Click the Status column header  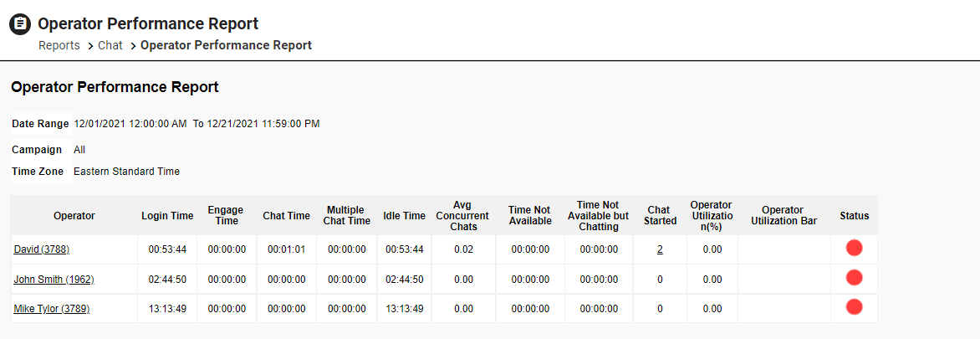coord(854,216)
